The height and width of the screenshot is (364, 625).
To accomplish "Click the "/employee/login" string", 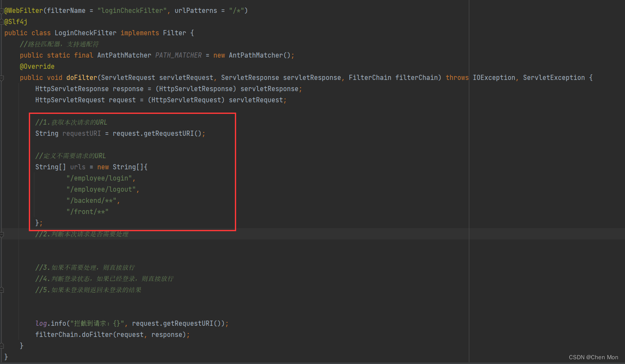I will tap(99, 178).
